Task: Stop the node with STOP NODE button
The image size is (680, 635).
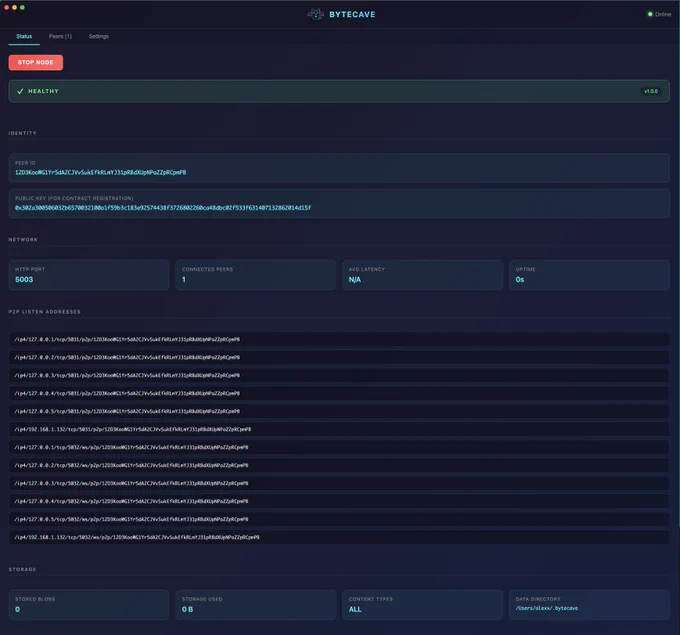Action: click(36, 62)
